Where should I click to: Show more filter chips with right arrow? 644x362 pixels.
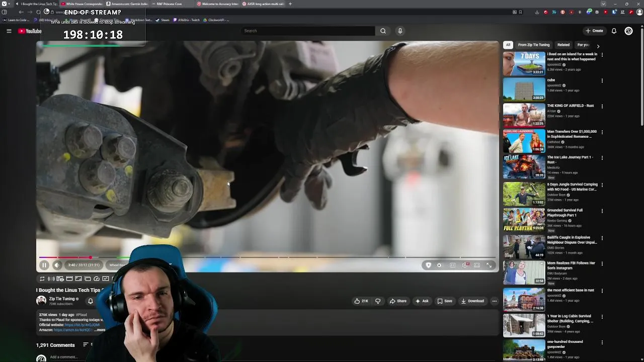pyautogui.click(x=598, y=45)
